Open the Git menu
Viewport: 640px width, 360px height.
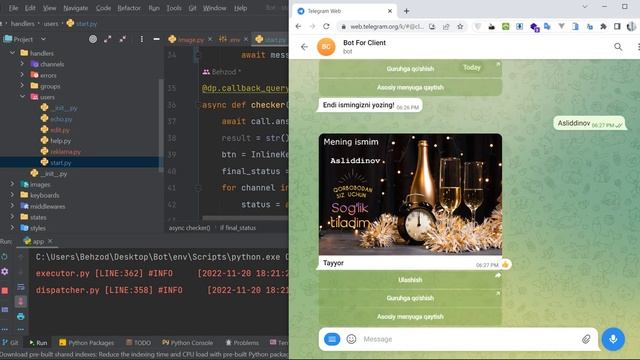192,8
